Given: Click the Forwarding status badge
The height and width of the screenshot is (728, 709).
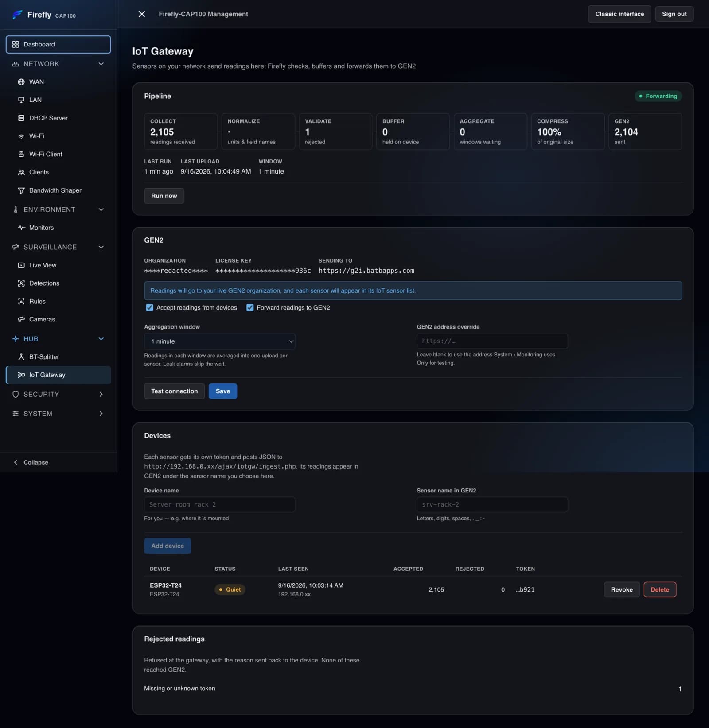Looking at the screenshot, I should click(658, 96).
